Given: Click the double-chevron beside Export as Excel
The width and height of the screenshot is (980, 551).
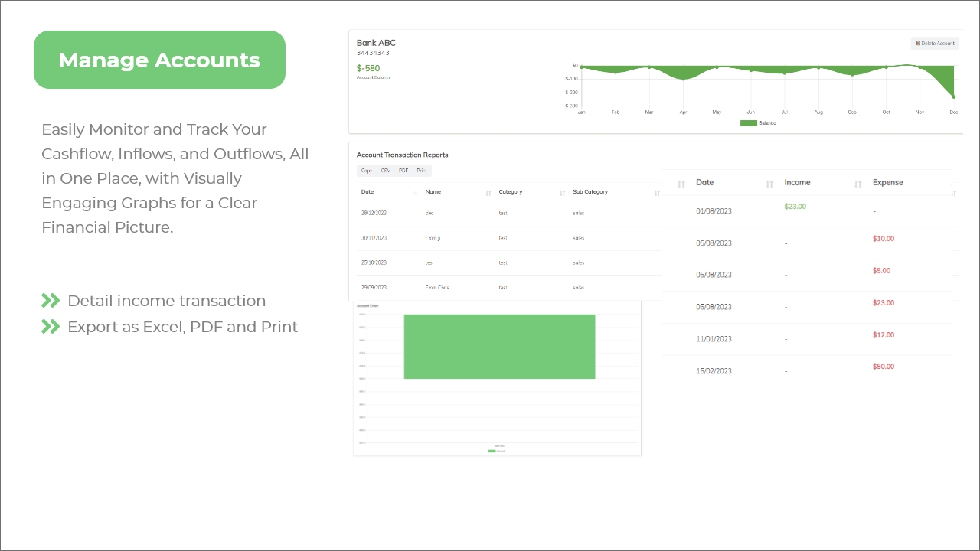Looking at the screenshot, I should (x=51, y=327).
